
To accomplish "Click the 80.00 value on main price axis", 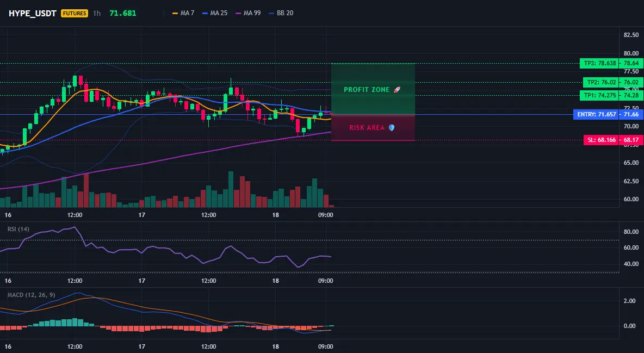I will [x=631, y=53].
